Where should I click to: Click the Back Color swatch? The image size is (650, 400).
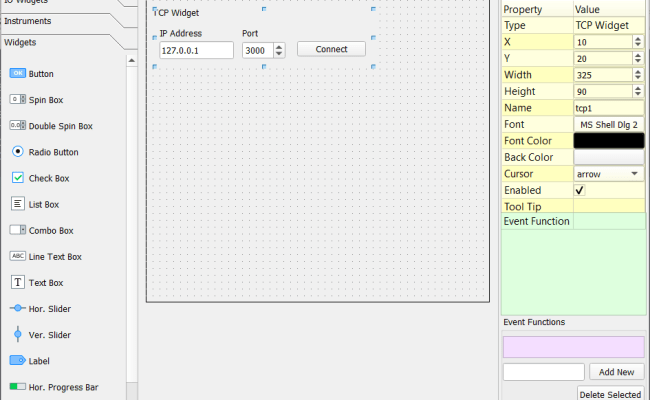pyautogui.click(x=609, y=158)
